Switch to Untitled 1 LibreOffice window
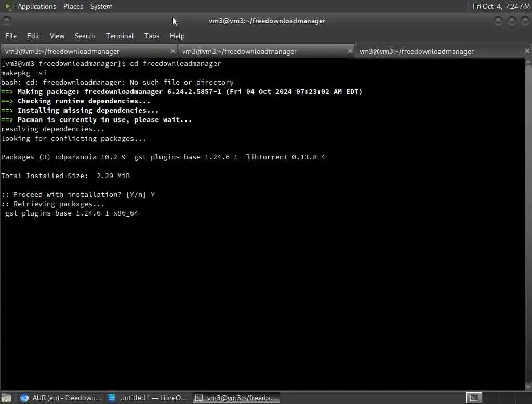The height and width of the screenshot is (404, 532). [x=148, y=398]
